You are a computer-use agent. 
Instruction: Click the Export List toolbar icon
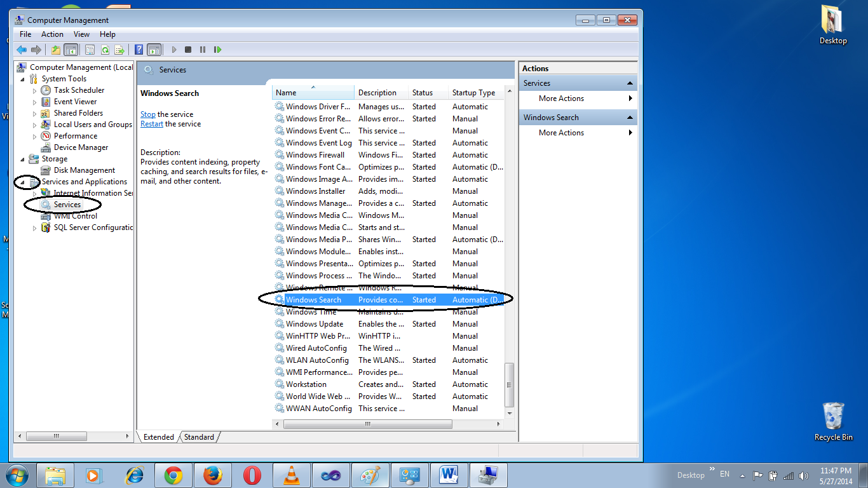(119, 50)
